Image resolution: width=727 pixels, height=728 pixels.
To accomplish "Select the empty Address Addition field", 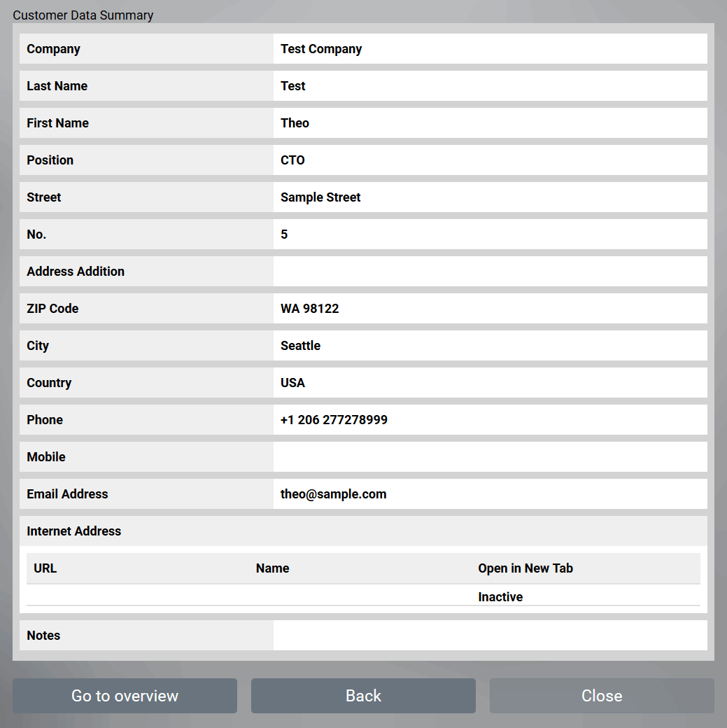I will coord(490,271).
